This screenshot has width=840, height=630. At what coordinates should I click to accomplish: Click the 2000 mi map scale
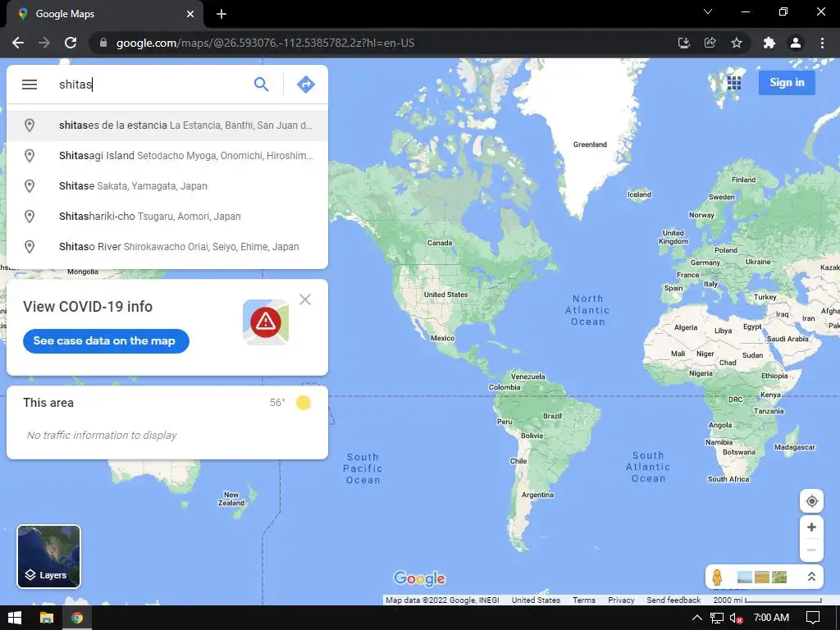tap(767, 600)
